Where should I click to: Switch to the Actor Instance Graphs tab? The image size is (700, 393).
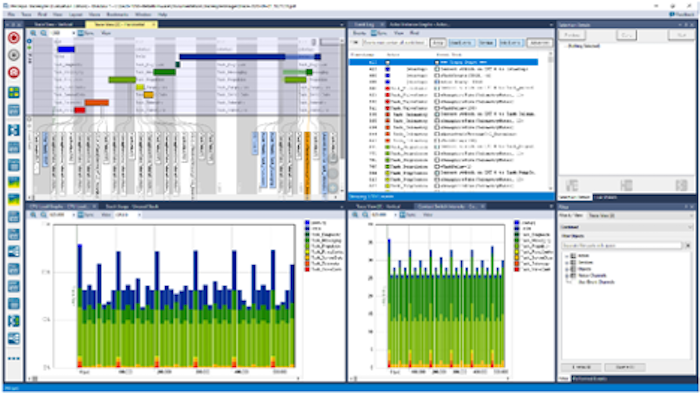[420, 24]
